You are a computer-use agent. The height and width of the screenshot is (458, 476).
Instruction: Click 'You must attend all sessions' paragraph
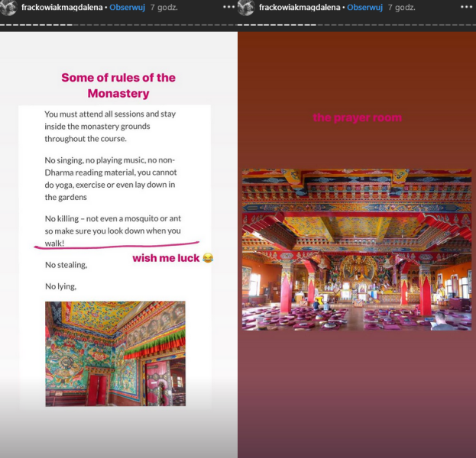(110, 126)
